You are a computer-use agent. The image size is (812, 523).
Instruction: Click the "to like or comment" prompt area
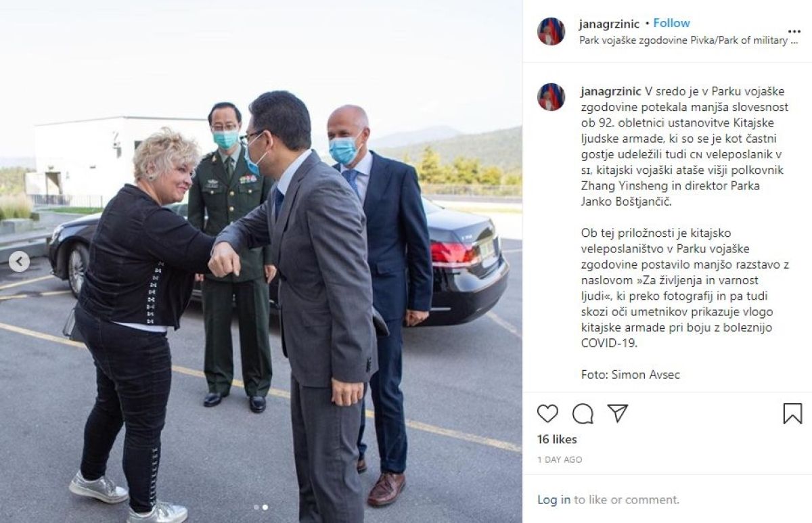point(627,499)
